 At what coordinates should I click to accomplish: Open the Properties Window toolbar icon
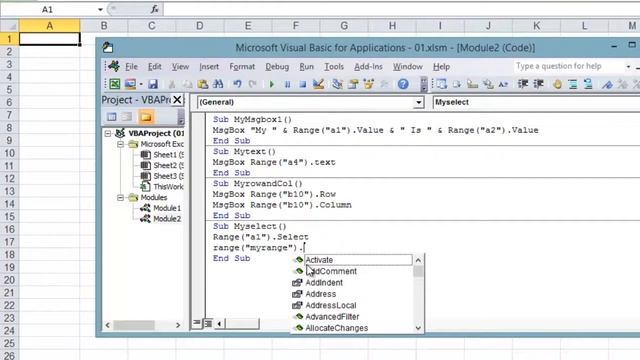coord(353,84)
